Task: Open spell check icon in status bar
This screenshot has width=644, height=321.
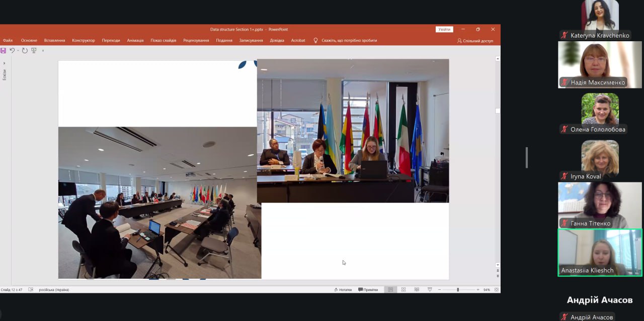Action: click(31, 290)
